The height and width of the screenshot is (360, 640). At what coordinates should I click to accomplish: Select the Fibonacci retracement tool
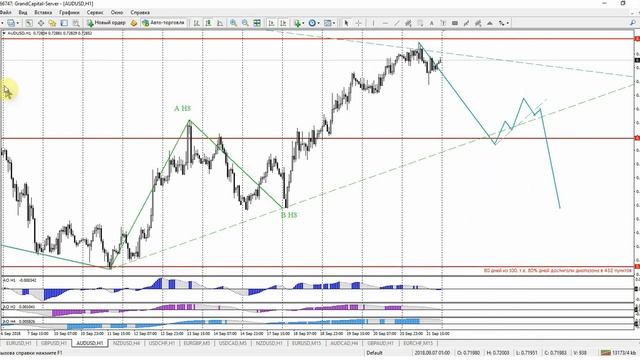pyautogui.click(x=420, y=23)
